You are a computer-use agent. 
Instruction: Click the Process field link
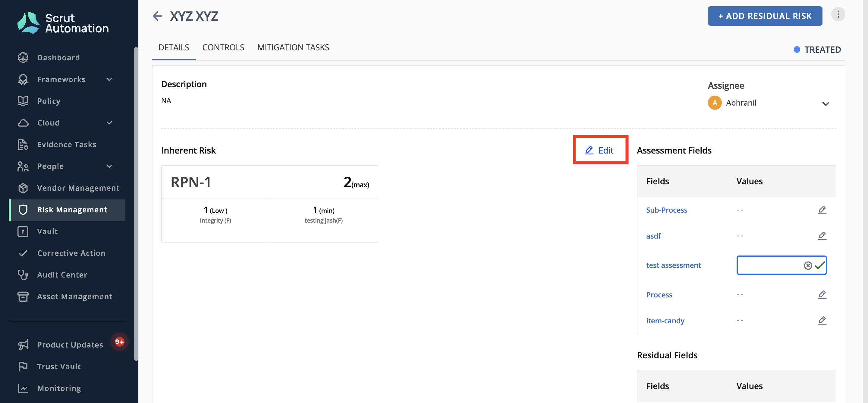pos(659,294)
